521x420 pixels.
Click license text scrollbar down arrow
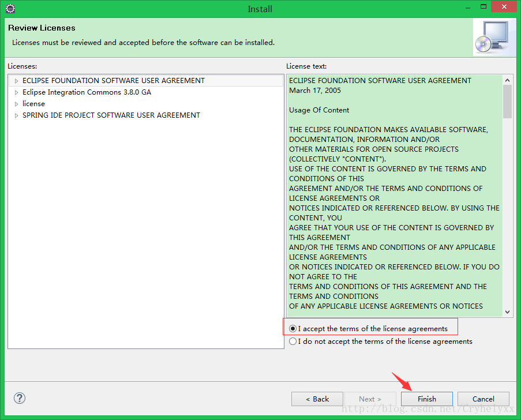[507, 312]
